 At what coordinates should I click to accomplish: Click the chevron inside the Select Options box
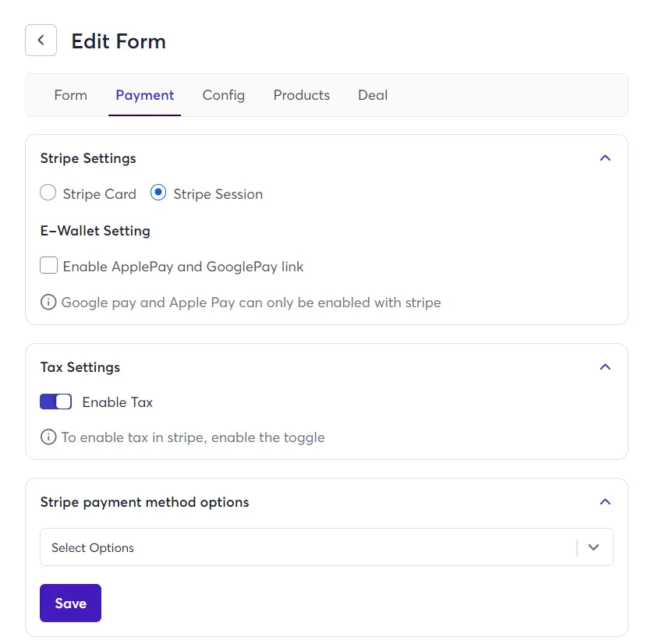[x=593, y=547]
